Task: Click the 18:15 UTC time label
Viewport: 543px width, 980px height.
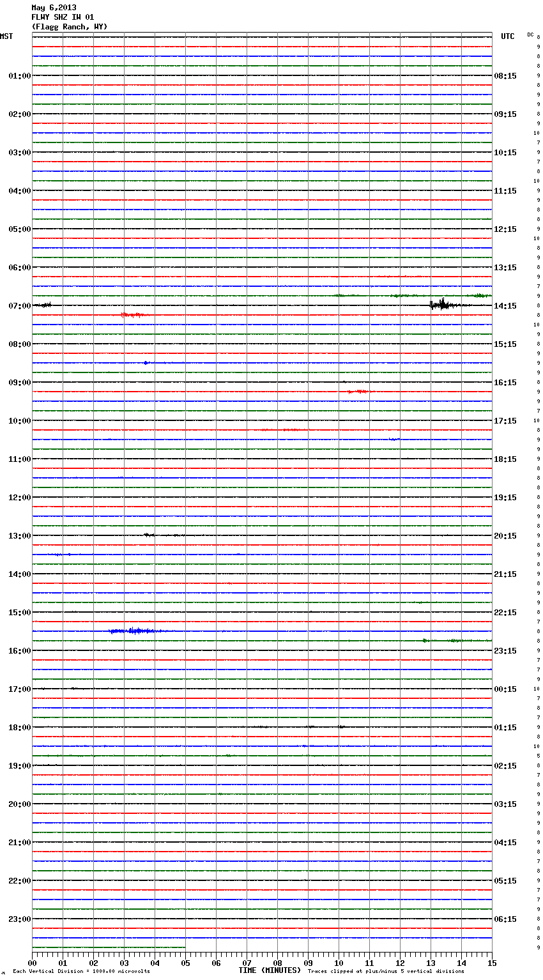Action: tap(505, 459)
